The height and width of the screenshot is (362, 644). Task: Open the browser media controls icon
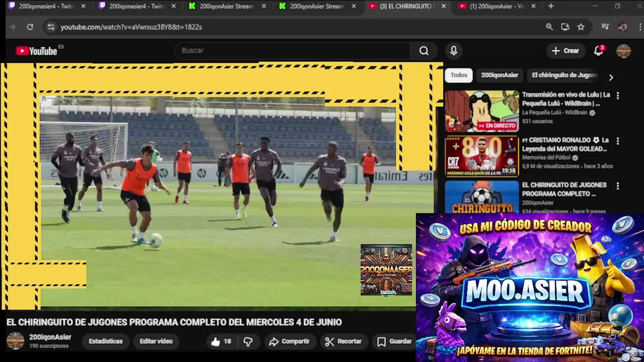pos(605,27)
